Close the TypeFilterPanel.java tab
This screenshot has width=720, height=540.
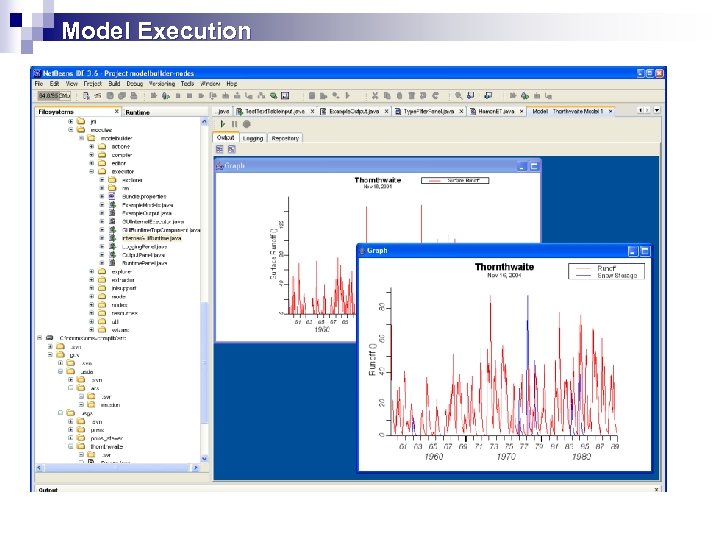click(x=461, y=111)
